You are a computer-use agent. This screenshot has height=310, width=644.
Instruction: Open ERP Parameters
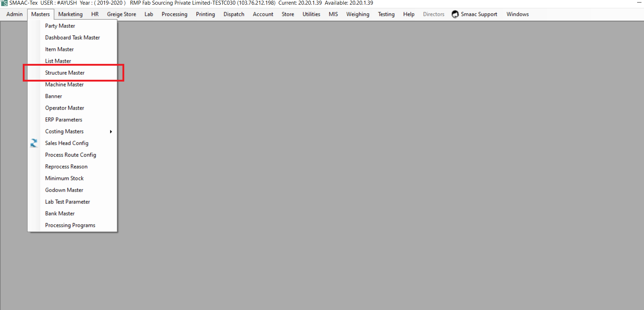click(x=72, y=120)
